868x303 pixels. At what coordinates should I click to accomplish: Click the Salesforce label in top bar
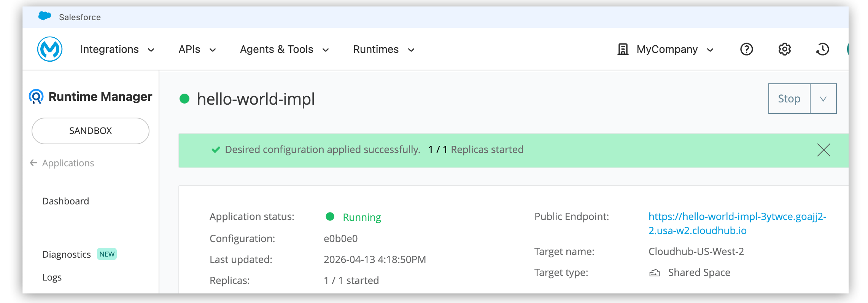click(80, 17)
